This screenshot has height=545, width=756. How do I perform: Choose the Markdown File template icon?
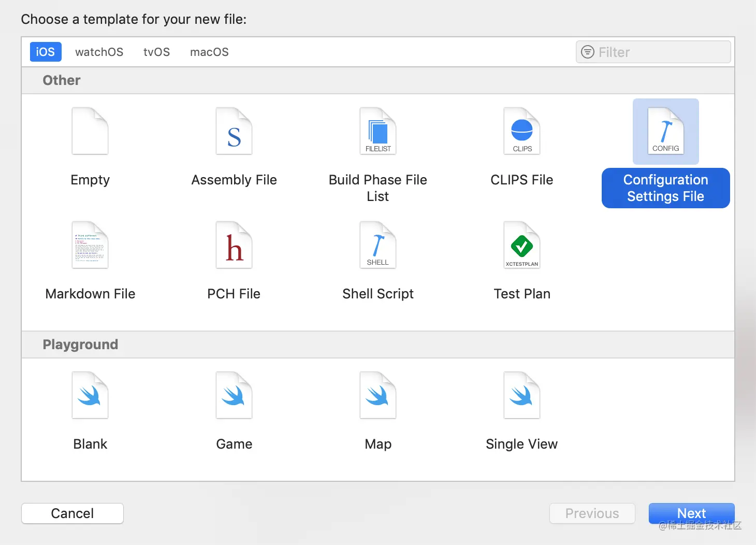point(90,245)
